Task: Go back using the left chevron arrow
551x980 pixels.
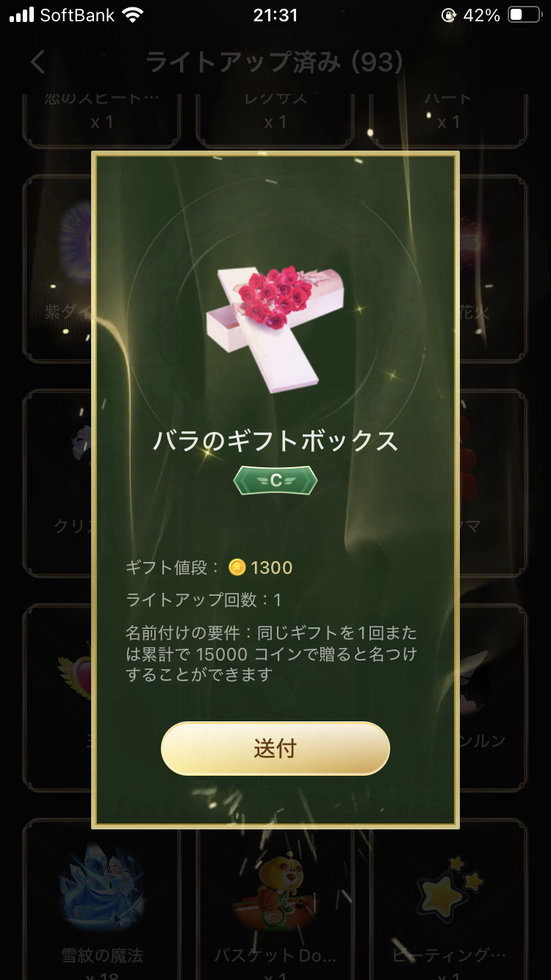Action: (x=38, y=62)
